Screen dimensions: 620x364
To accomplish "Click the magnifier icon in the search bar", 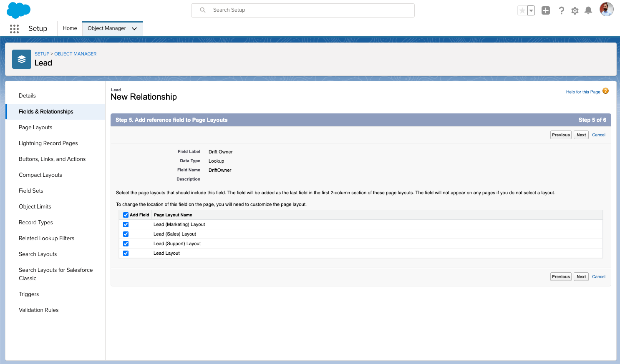I will coord(203,10).
